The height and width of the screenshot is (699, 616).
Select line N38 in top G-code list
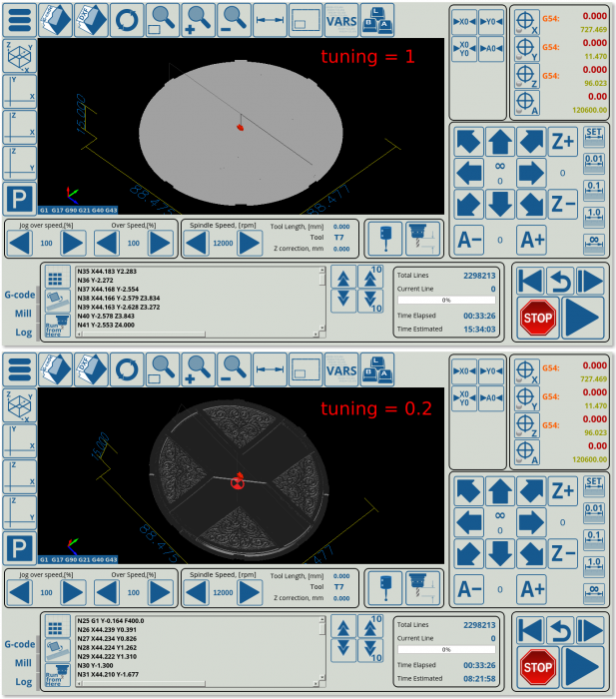point(119,298)
